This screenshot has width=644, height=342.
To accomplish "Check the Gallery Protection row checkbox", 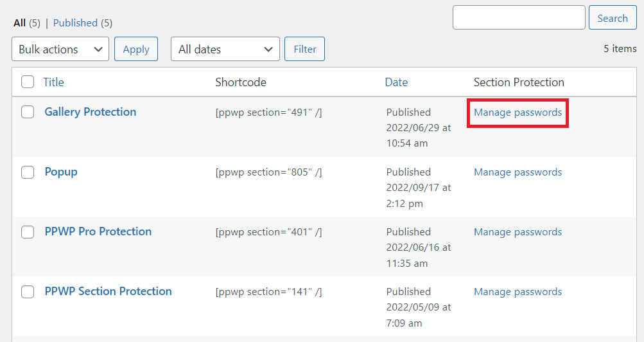I will (28, 112).
